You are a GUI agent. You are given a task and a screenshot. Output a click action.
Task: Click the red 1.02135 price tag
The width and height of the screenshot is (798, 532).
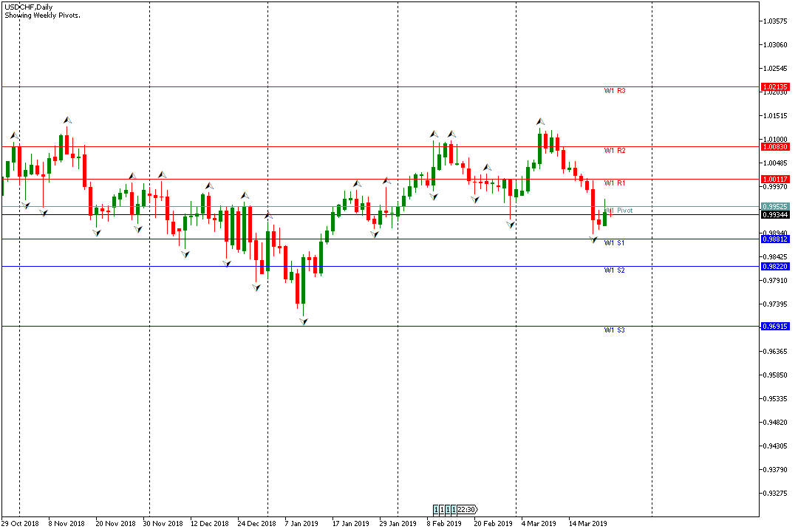[x=775, y=86]
